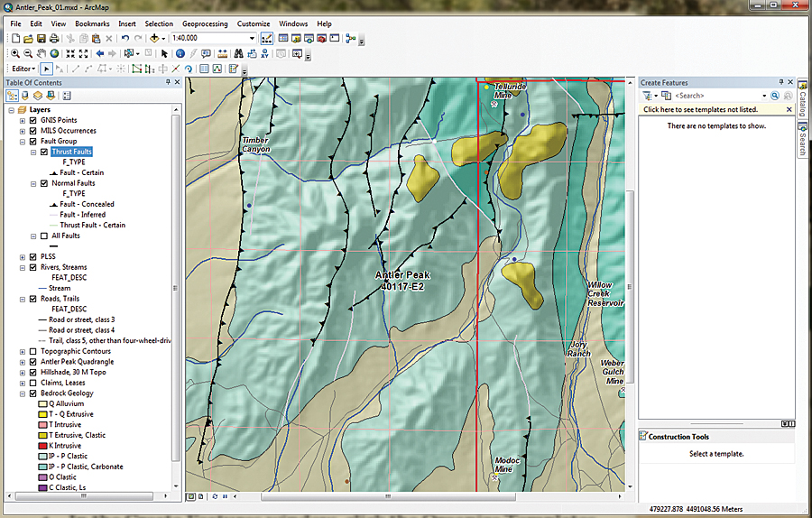This screenshot has width=812, height=518.
Task: Switch to List By Source view
Action: [x=26, y=96]
